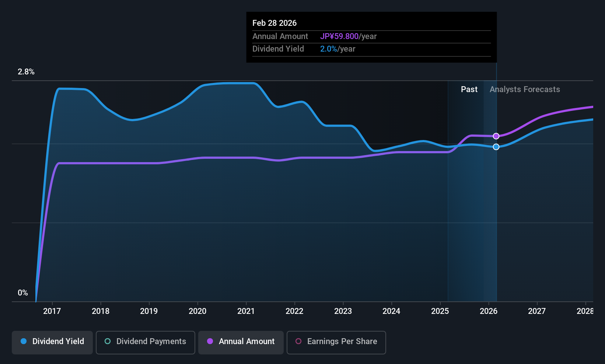Enable the Dividend Payments series
Viewport: 605px width, 364px height.
pyautogui.click(x=146, y=343)
